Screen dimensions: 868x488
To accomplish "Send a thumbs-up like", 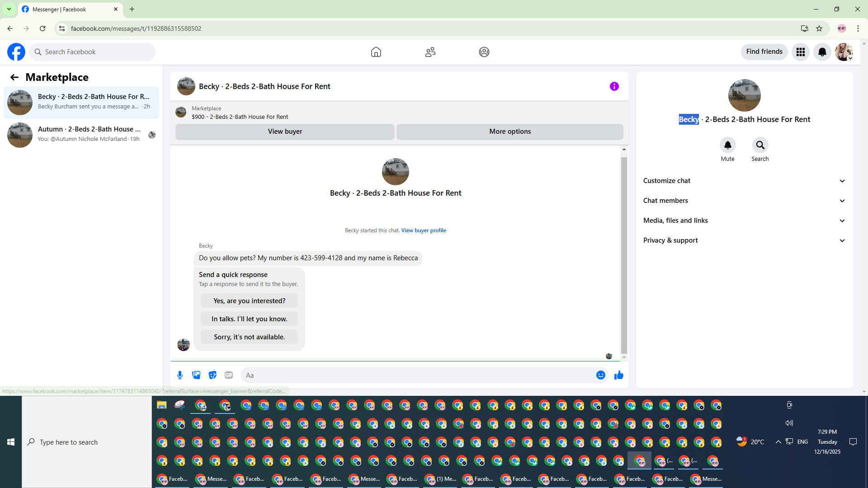I will [619, 375].
